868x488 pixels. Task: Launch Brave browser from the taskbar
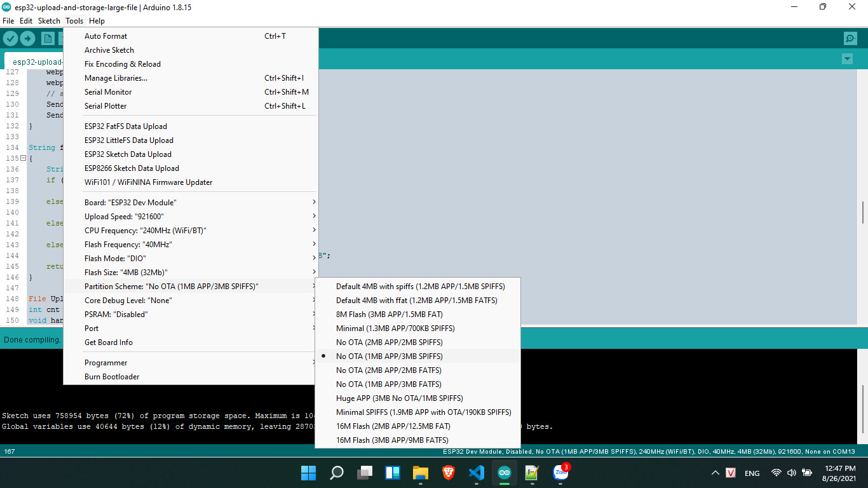click(448, 473)
